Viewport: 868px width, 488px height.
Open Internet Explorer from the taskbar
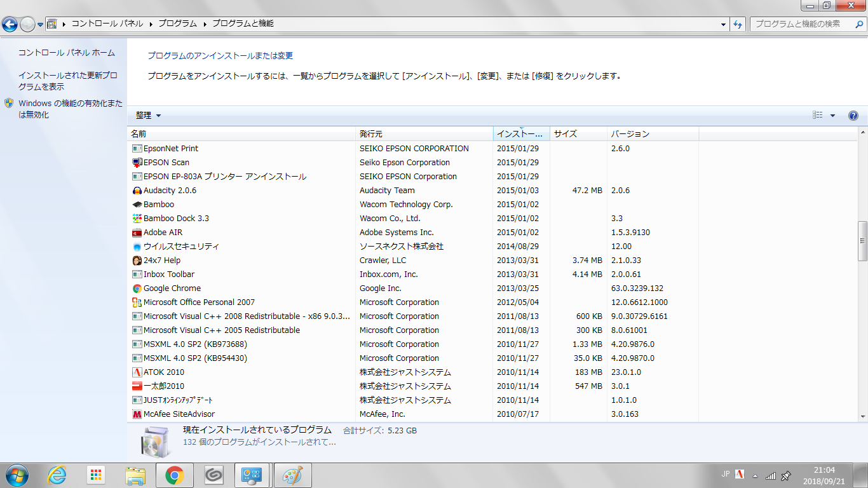click(x=57, y=475)
